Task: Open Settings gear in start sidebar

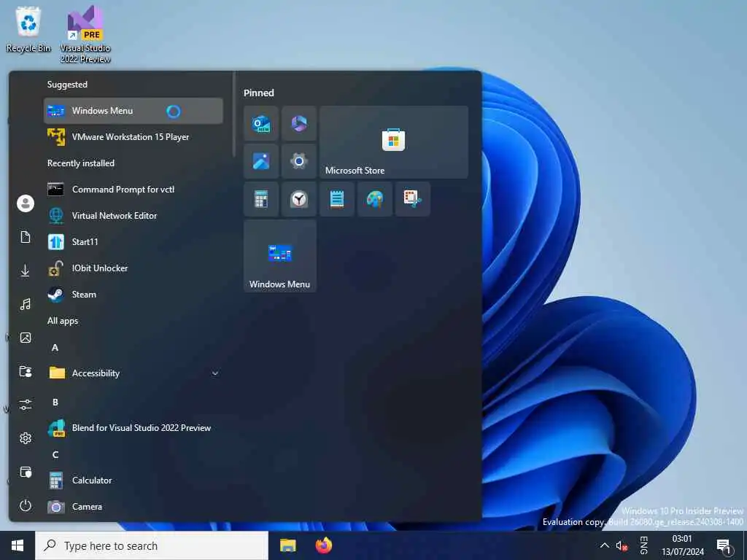Action: point(26,438)
